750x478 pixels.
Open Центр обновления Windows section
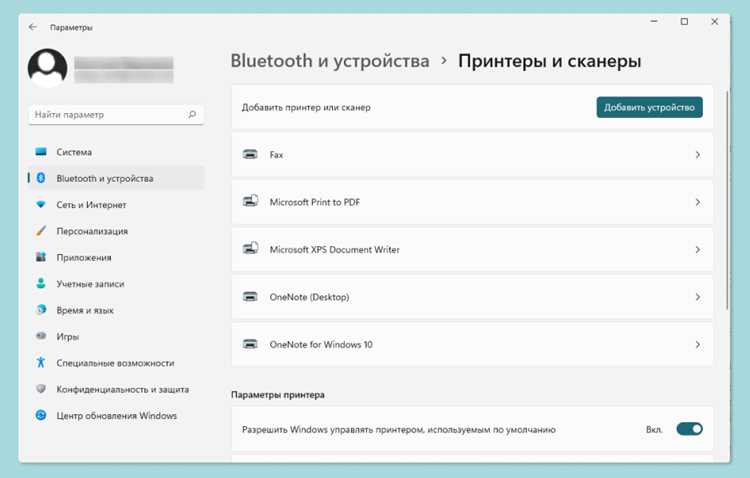tap(116, 415)
